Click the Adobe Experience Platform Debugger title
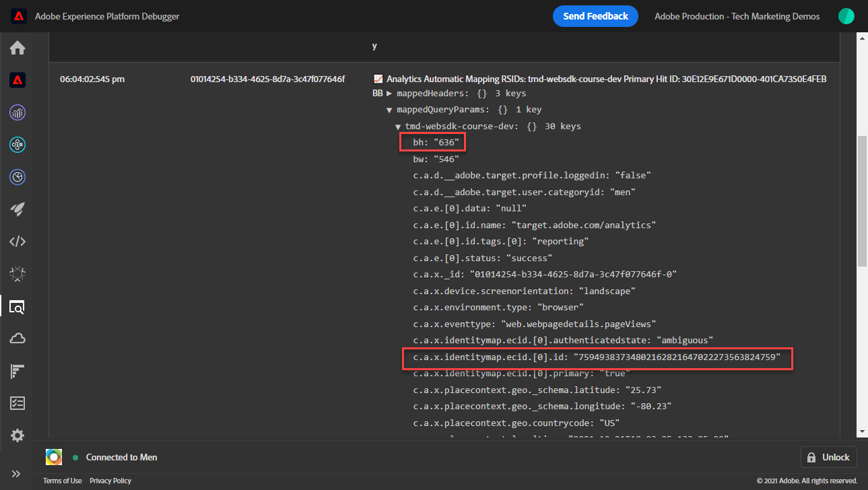This screenshot has height=490, width=868. (x=107, y=16)
